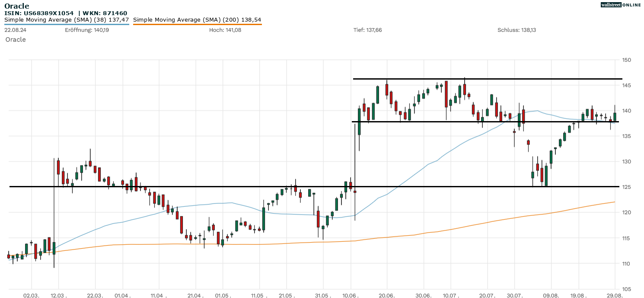Click the Oracle series label above chart
644x298 pixels.
pos(16,39)
